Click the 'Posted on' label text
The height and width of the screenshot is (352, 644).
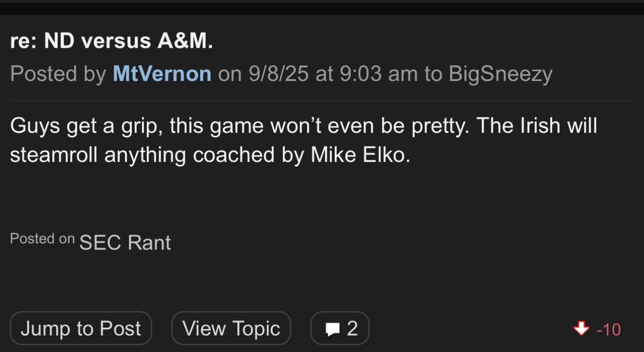(42, 239)
